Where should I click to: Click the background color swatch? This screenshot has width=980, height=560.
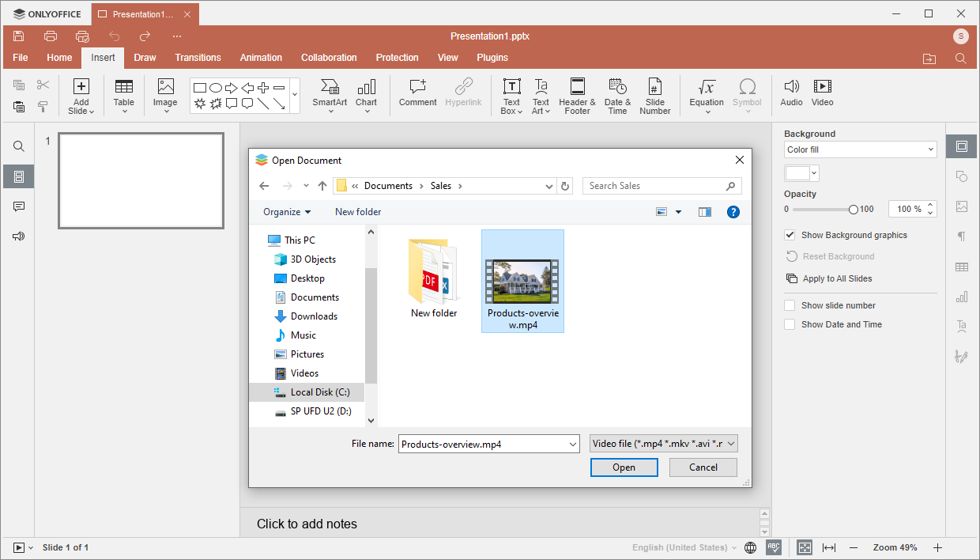[x=797, y=173]
